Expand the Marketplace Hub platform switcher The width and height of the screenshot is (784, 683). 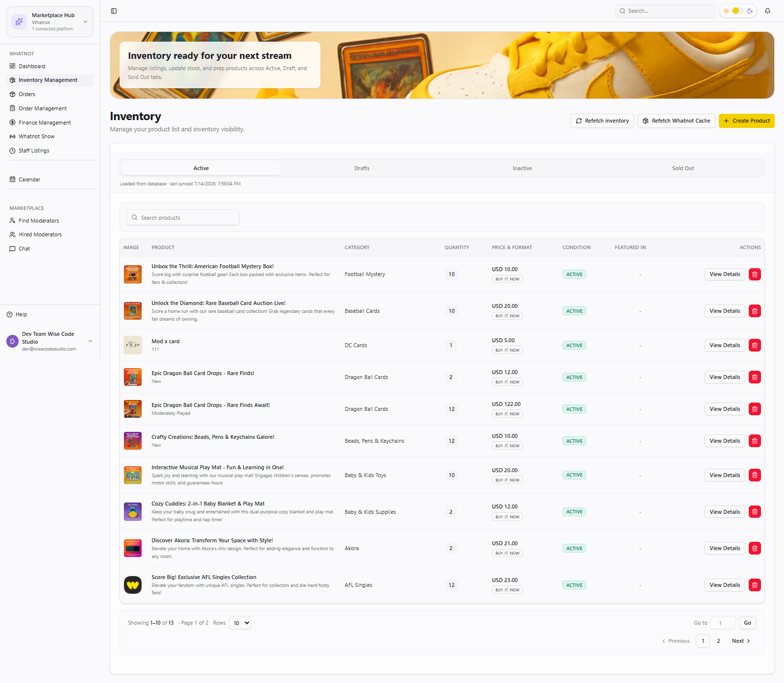[x=50, y=22]
